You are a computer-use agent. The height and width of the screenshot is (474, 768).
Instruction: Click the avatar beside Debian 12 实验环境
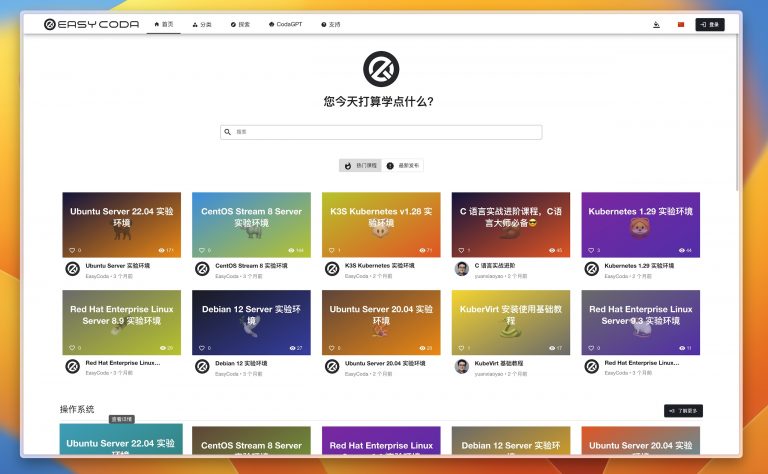[202, 366]
